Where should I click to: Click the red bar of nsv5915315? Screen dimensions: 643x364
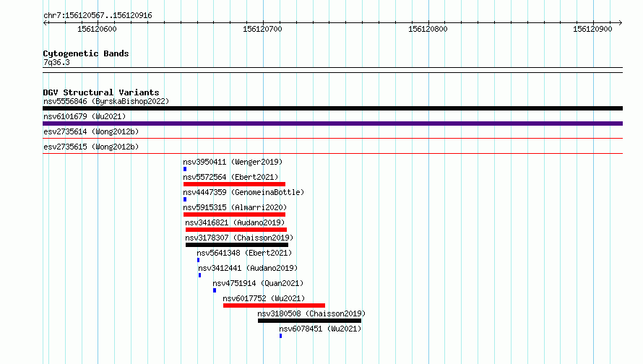(234, 214)
